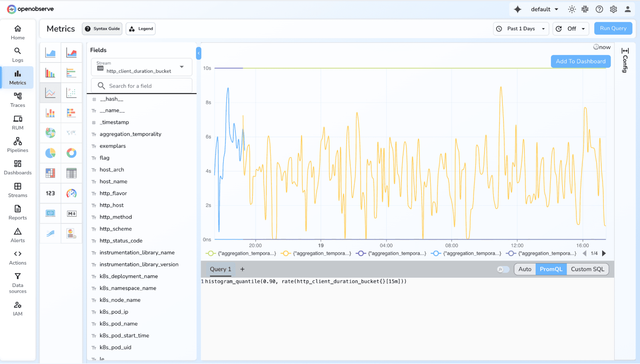This screenshot has height=364, width=640.
Task: Toggle light/dark theme with the sun icon
Action: tap(571, 9)
